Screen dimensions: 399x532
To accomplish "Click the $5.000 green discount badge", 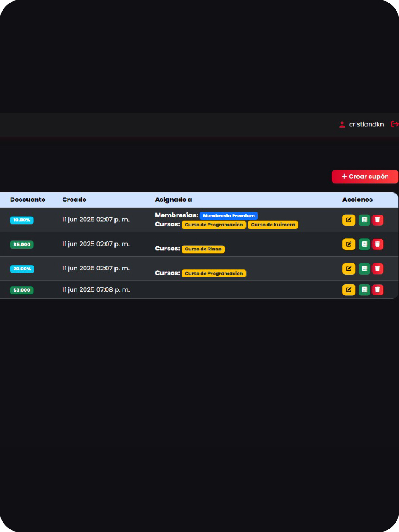I will 22,244.
